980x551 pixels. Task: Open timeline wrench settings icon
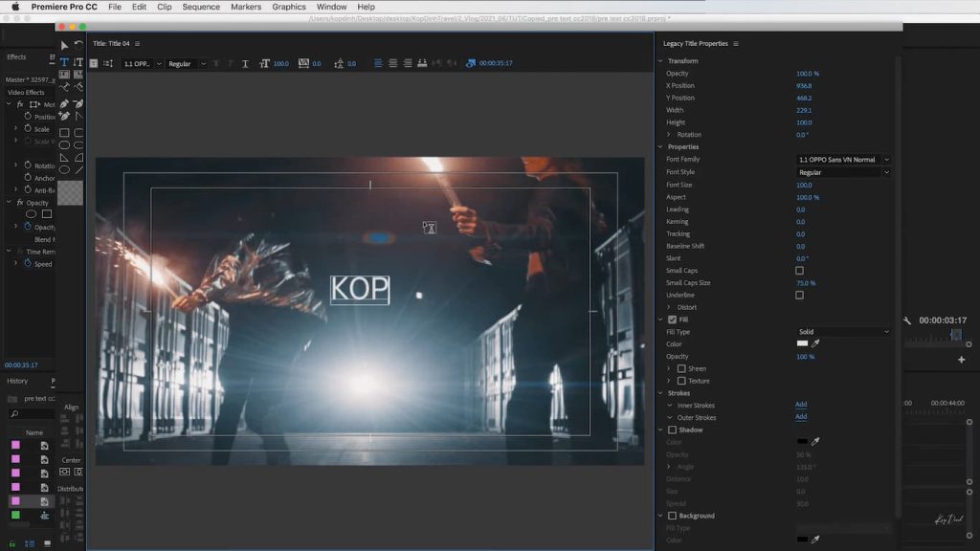click(x=907, y=320)
